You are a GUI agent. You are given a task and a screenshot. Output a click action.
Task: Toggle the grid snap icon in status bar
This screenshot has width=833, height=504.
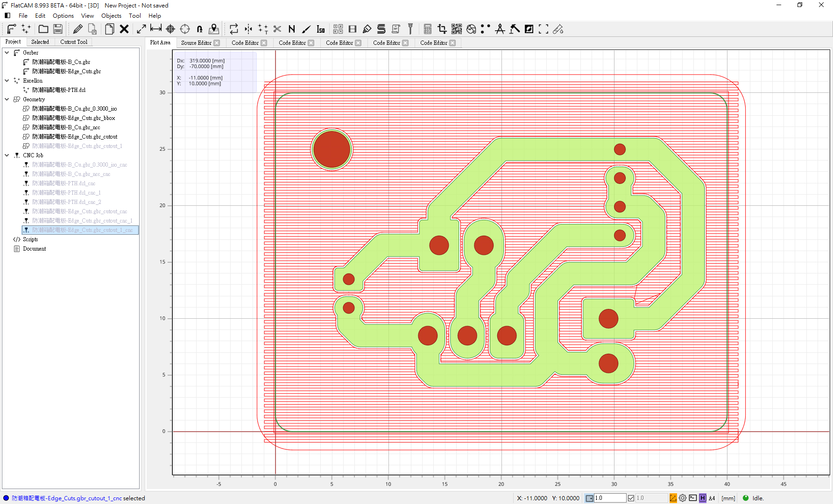point(589,498)
